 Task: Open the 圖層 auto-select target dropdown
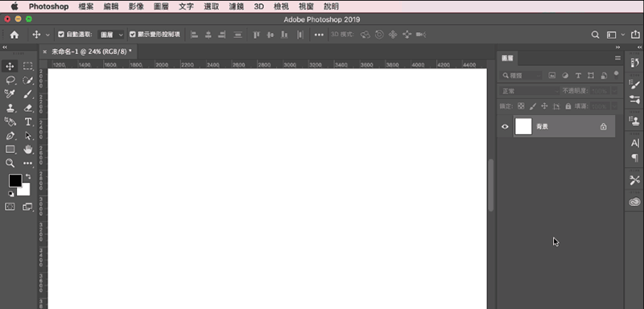[x=111, y=35]
